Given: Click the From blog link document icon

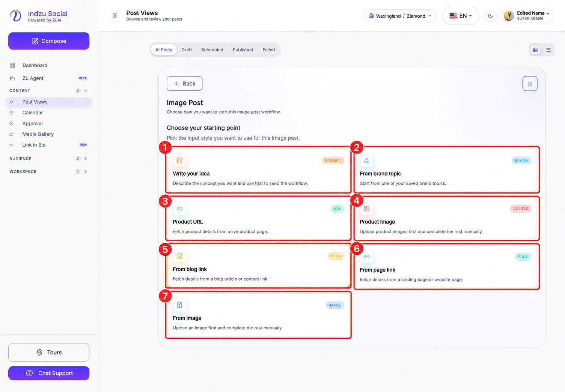Looking at the screenshot, I should point(179,256).
